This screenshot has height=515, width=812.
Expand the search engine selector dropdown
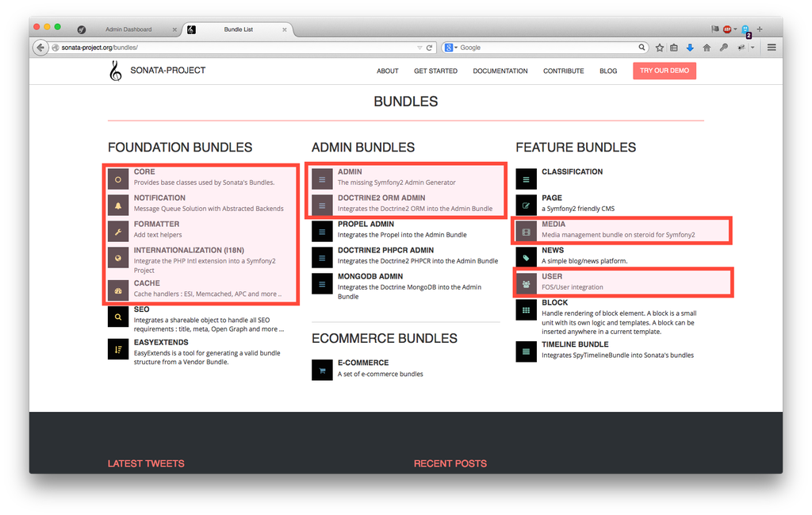coord(451,48)
